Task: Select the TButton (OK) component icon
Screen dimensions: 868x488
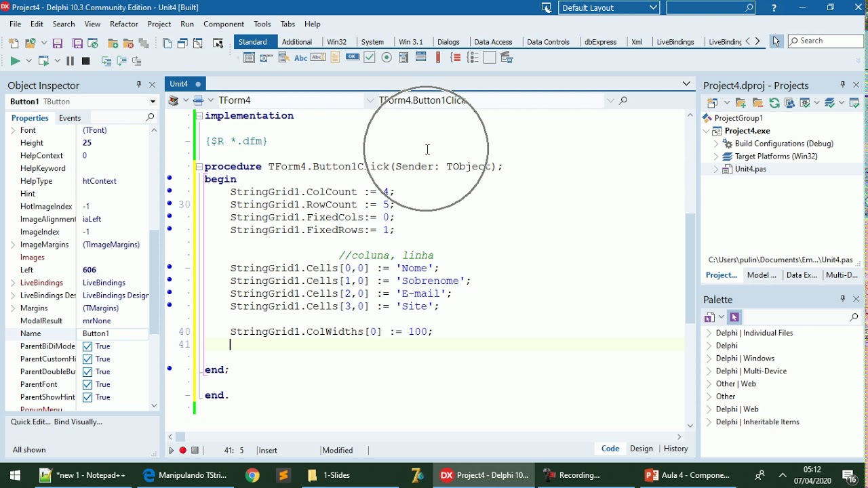Action: [x=353, y=58]
